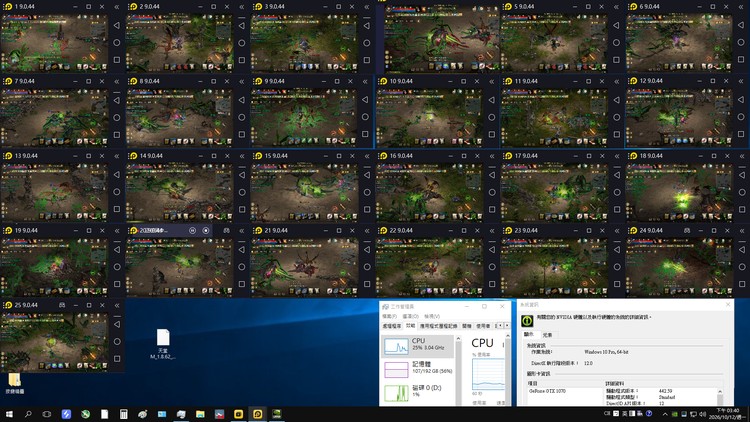Click the NVIDIA details list scrollbar

(720, 397)
